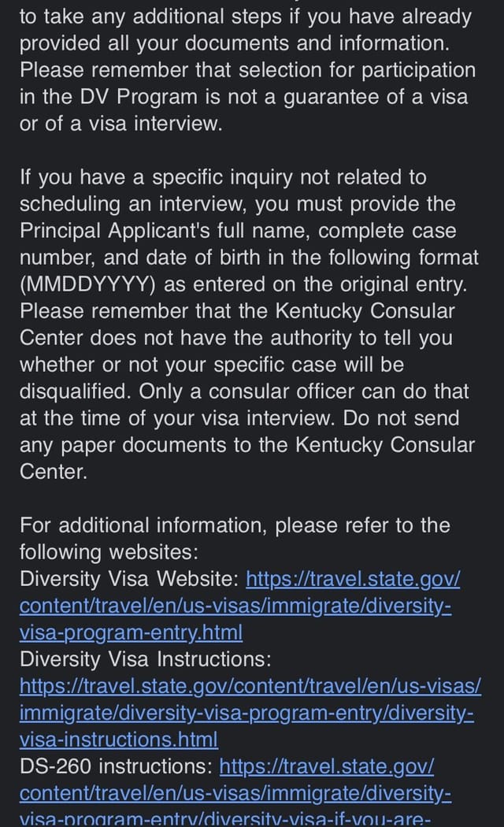
Task: Click the 'following websites:' line
Action: tap(109, 552)
